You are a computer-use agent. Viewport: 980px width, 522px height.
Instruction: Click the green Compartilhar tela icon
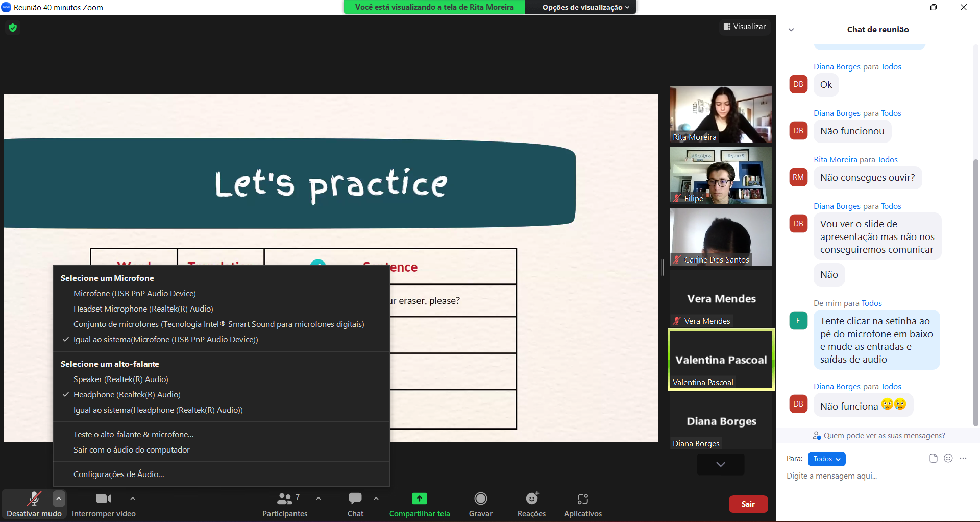[x=420, y=499]
